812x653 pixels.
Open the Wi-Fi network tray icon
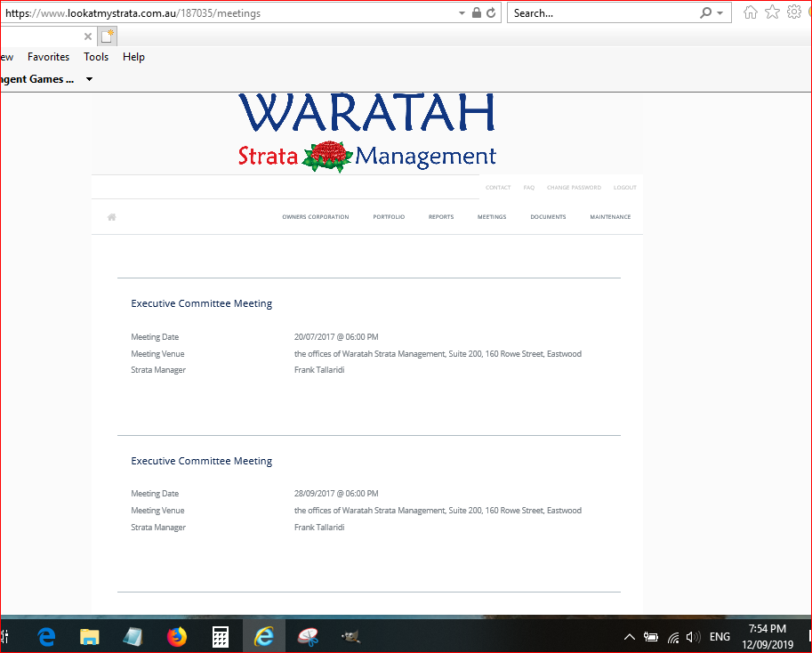[x=673, y=638]
